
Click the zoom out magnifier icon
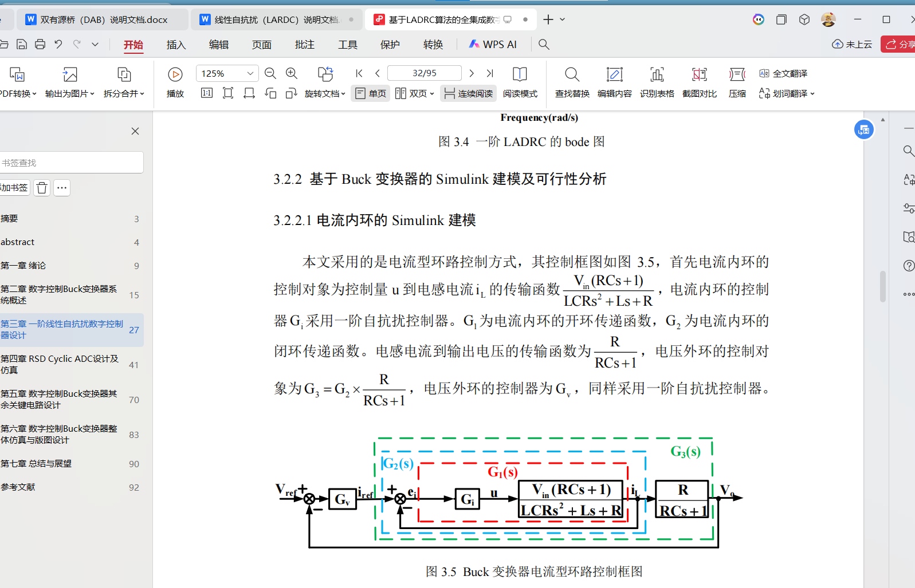coord(270,73)
